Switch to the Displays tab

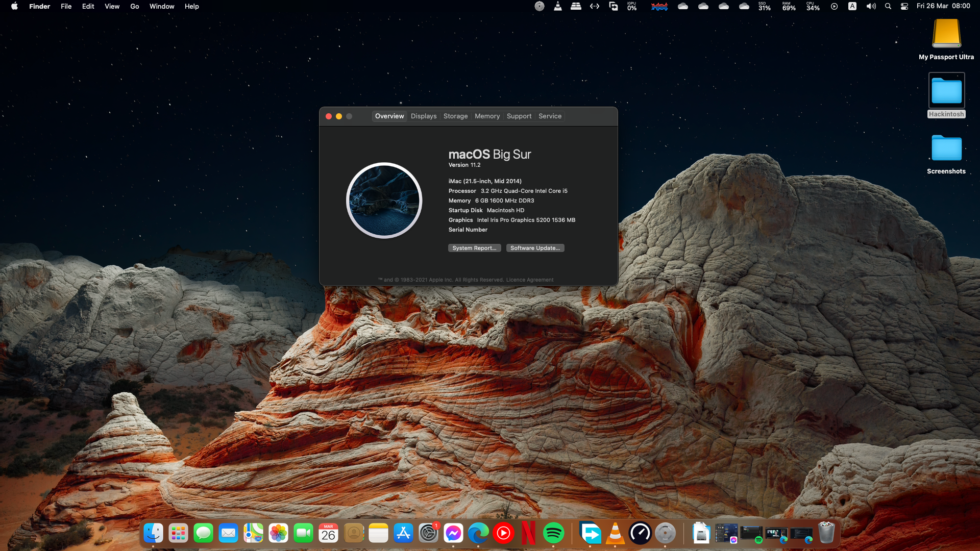pyautogui.click(x=424, y=116)
